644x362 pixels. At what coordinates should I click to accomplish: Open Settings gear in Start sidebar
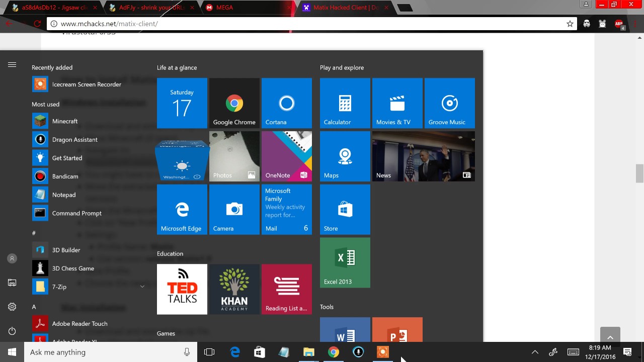[12, 307]
